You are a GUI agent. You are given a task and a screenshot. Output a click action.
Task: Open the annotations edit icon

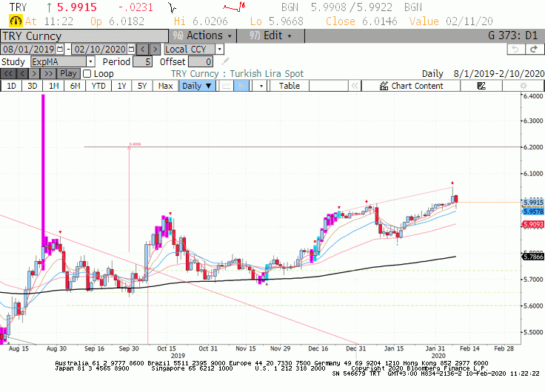[x=481, y=86]
